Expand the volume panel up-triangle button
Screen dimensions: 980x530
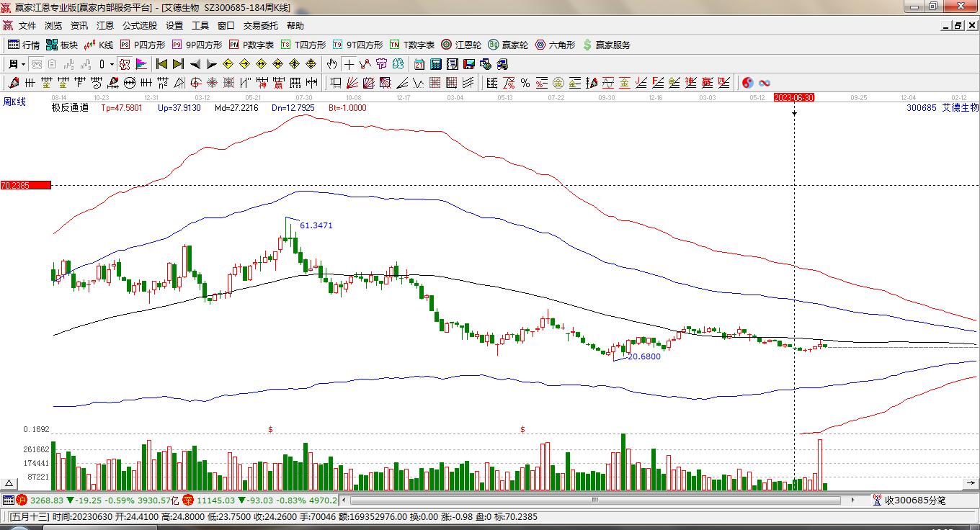point(9,483)
